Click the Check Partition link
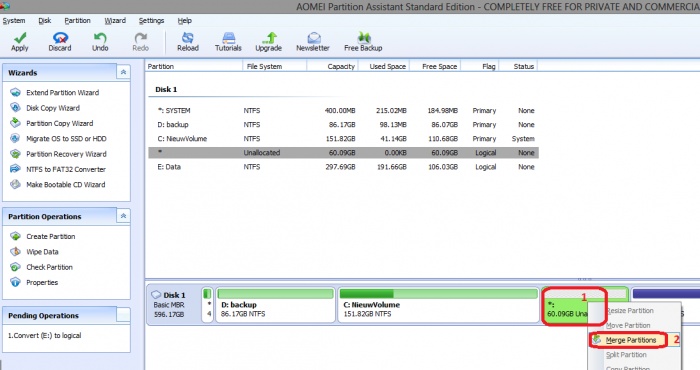 click(x=49, y=267)
